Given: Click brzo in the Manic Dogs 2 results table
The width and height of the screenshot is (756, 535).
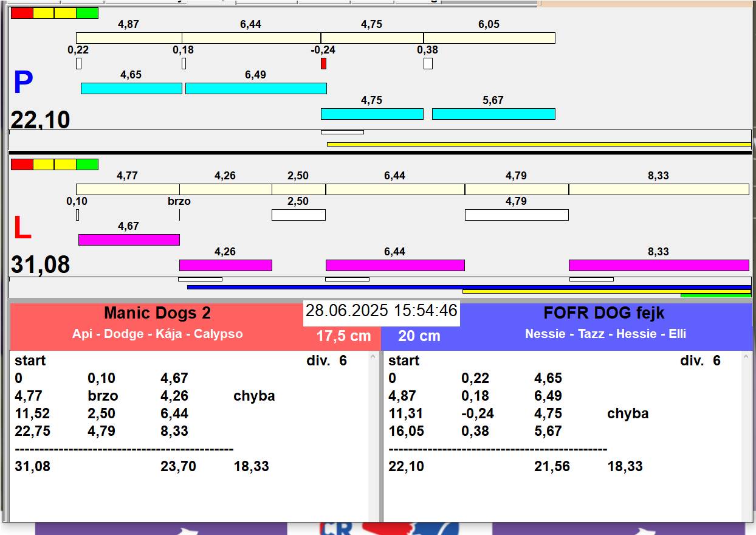Looking at the screenshot, I should point(103,396).
